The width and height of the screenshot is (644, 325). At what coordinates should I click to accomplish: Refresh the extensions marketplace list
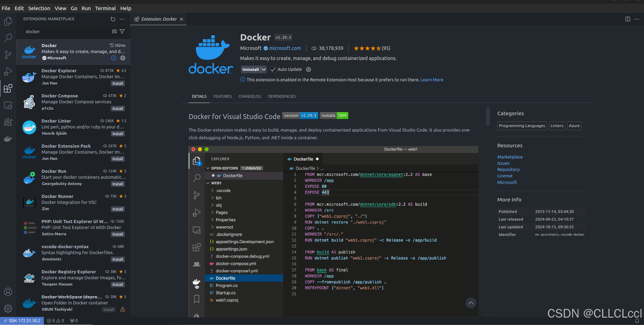pyautogui.click(x=113, y=19)
